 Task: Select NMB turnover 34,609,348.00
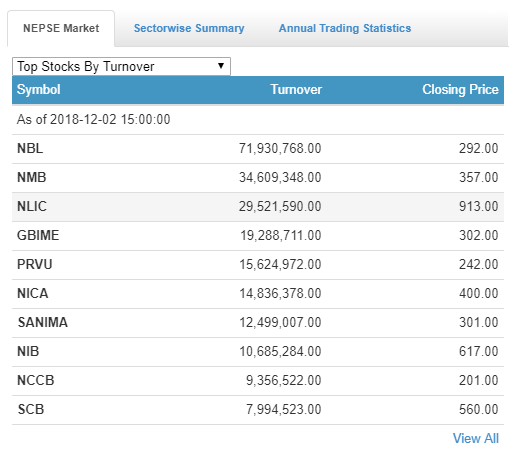point(280,177)
